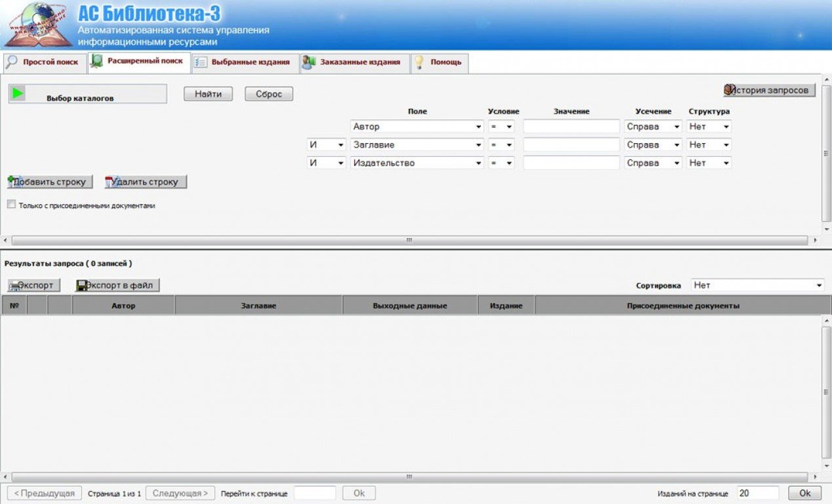Click the lightbulb icon on Помощь tab
This screenshot has width=832, height=504.
pyautogui.click(x=419, y=62)
